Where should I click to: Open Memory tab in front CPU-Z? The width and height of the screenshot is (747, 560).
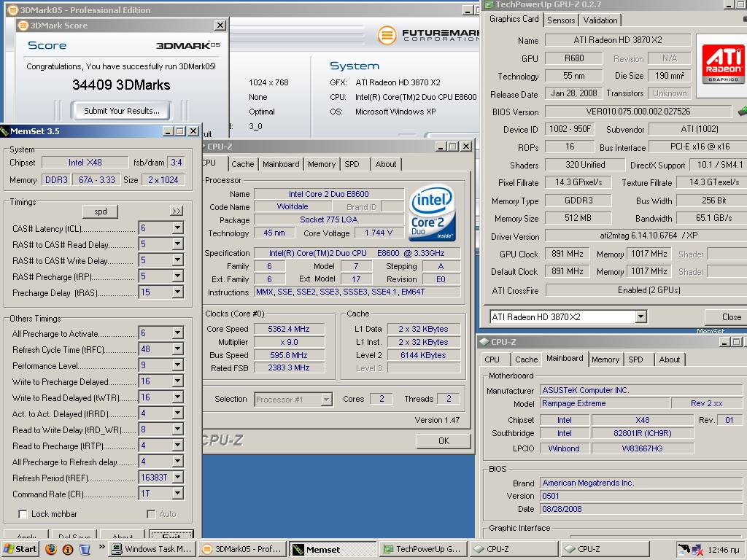click(322, 164)
